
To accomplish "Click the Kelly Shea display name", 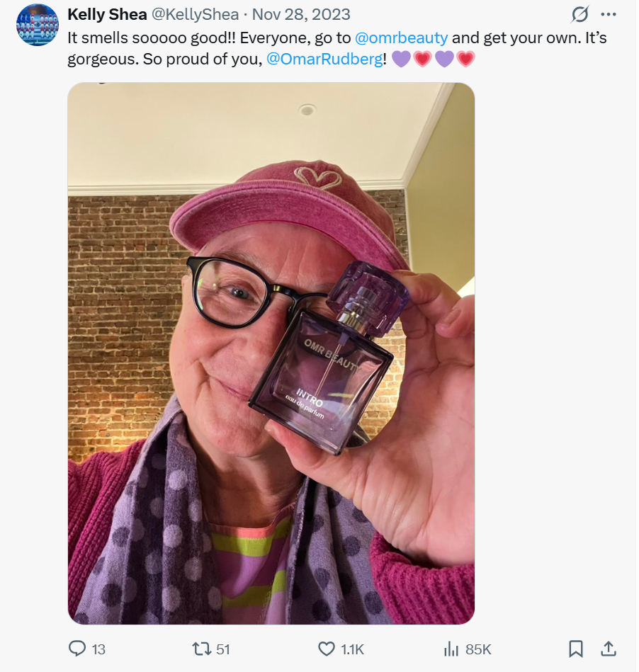I will (107, 15).
